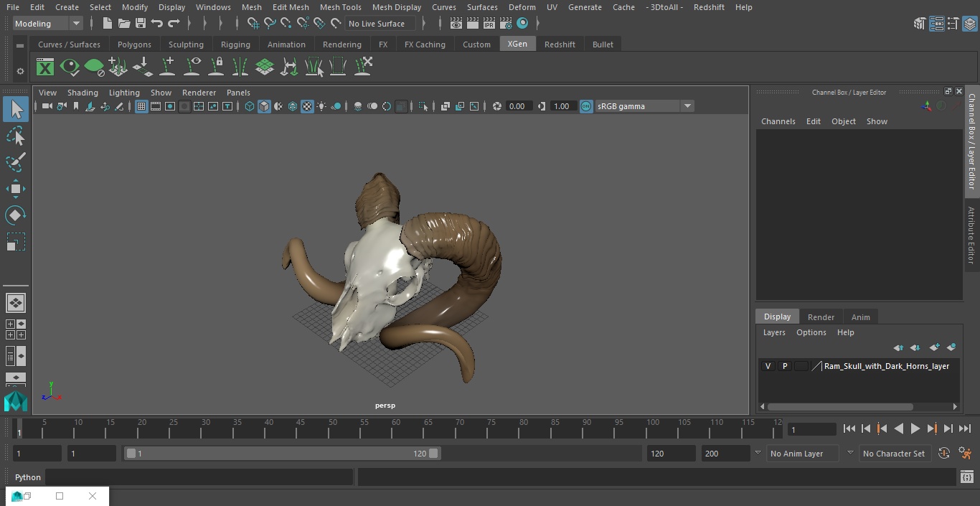
Task: Open the XGen window shelf icon
Action: click(45, 67)
